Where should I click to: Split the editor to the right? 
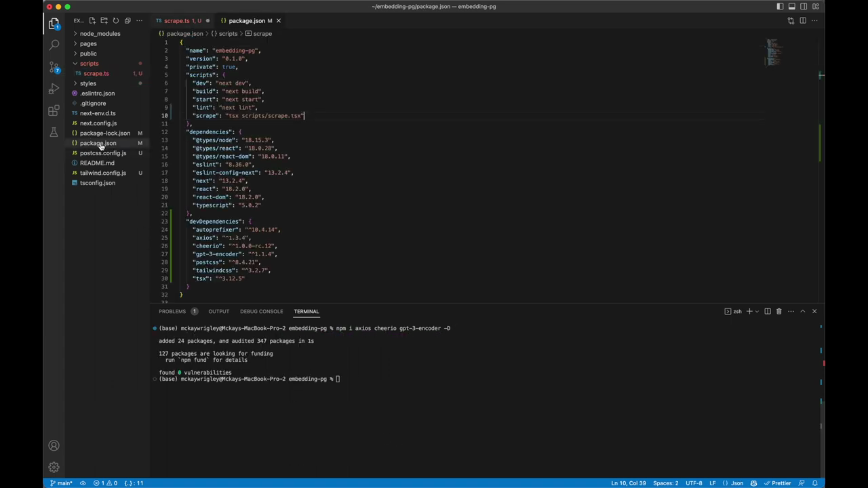803,20
